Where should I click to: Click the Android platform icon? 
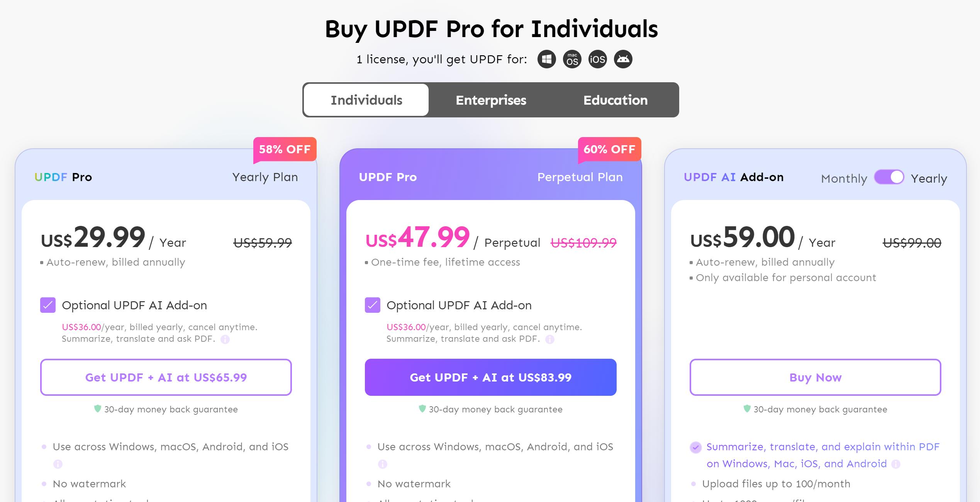click(x=623, y=59)
